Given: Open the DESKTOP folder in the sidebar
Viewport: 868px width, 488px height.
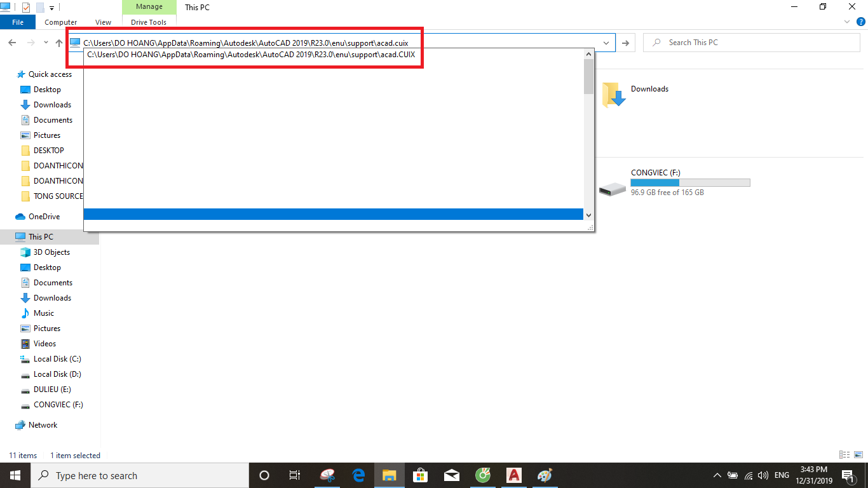Looking at the screenshot, I should click(x=49, y=151).
